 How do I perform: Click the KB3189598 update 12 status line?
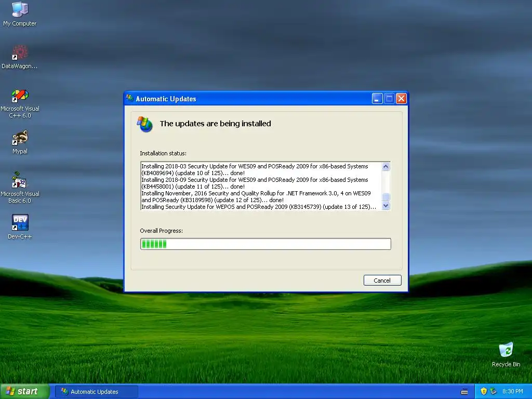(x=256, y=197)
